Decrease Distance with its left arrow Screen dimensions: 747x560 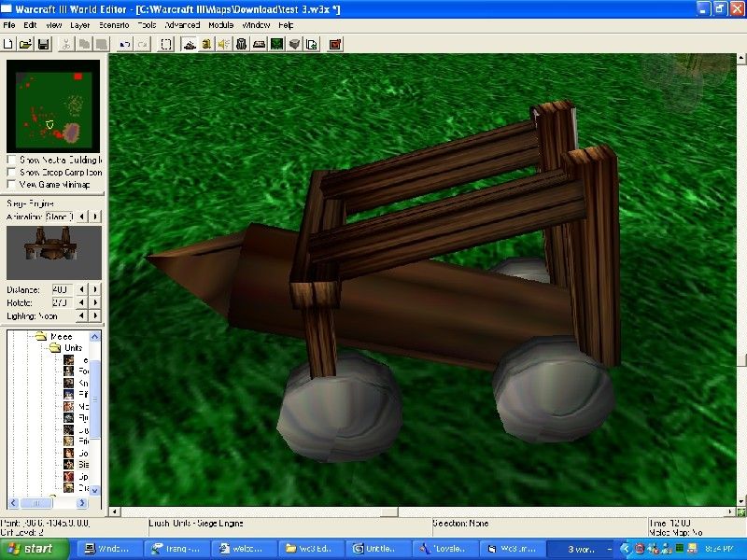pyautogui.click(x=82, y=289)
